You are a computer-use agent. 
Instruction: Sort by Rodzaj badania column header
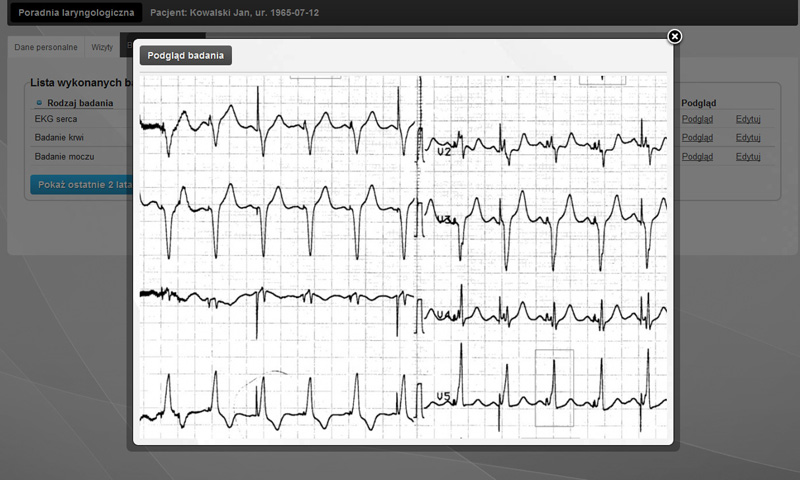tap(80, 103)
